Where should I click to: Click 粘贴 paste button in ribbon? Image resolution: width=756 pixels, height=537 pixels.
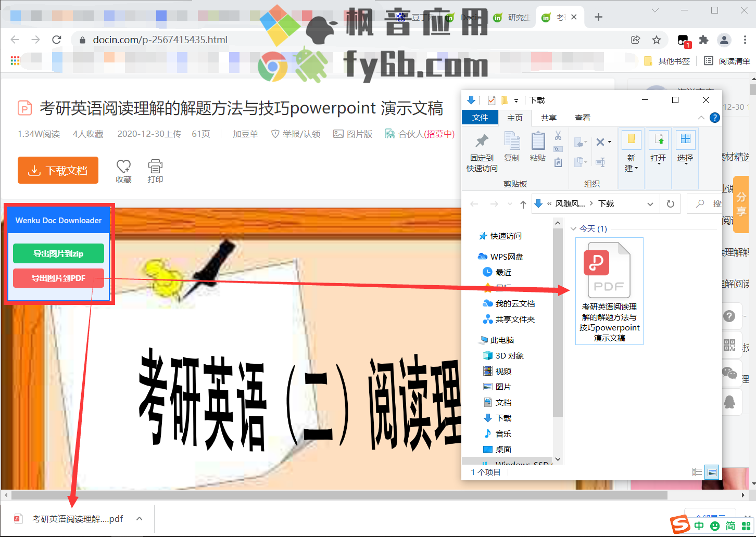(538, 147)
